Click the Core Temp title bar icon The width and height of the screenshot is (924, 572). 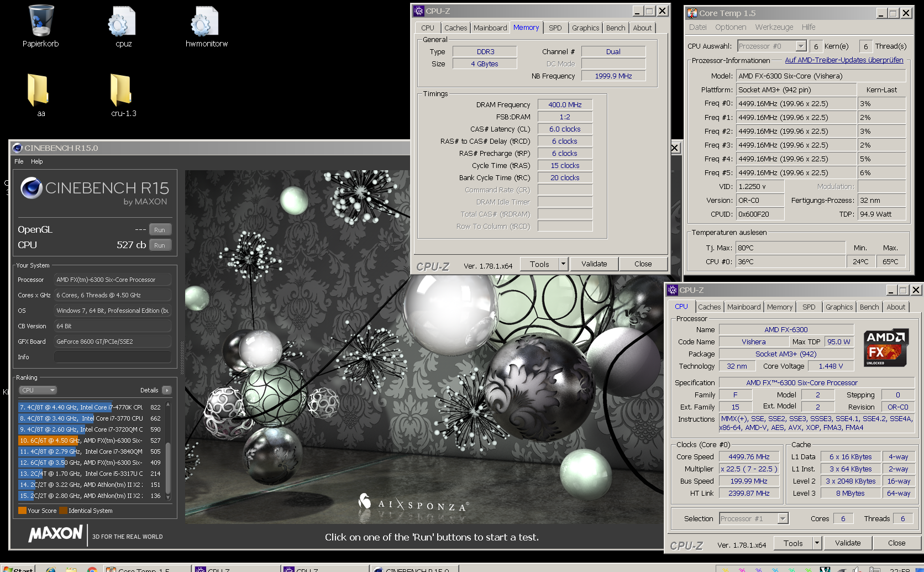[692, 13]
